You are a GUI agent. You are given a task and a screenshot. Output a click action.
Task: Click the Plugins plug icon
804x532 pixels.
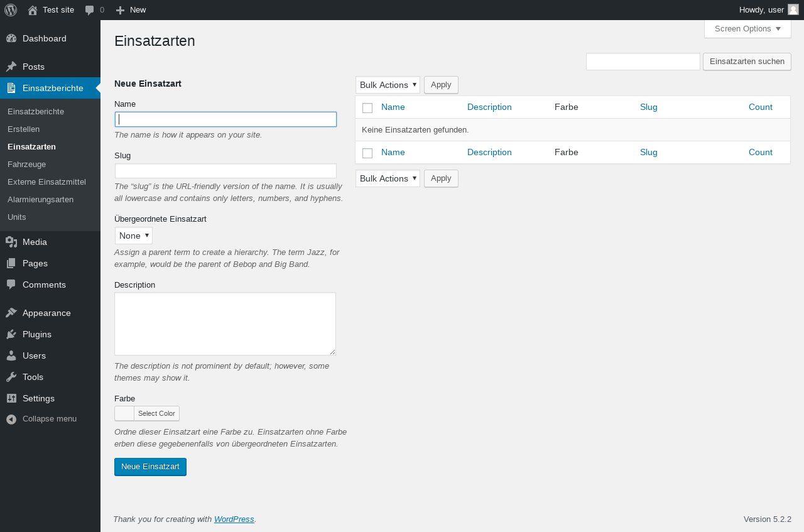click(x=11, y=334)
